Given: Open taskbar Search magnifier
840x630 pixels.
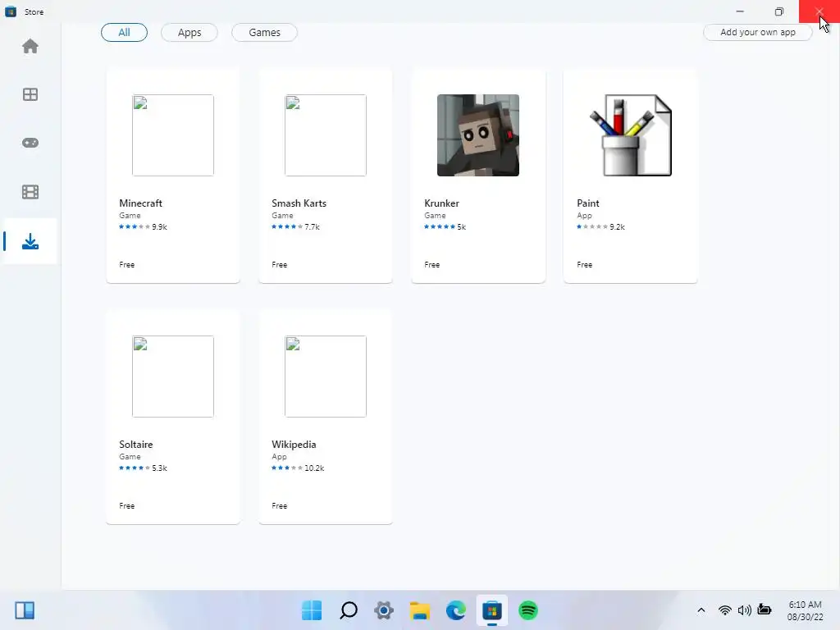Looking at the screenshot, I should (348, 610).
